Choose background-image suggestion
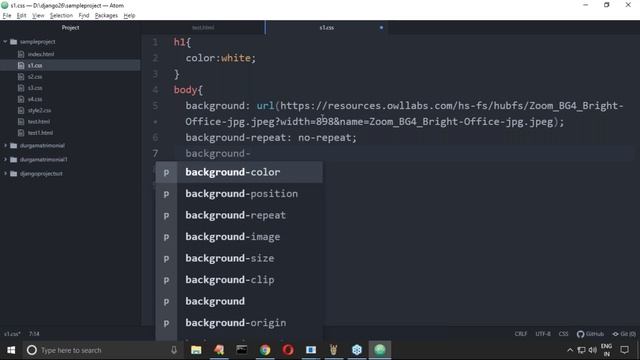 pos(239,237)
